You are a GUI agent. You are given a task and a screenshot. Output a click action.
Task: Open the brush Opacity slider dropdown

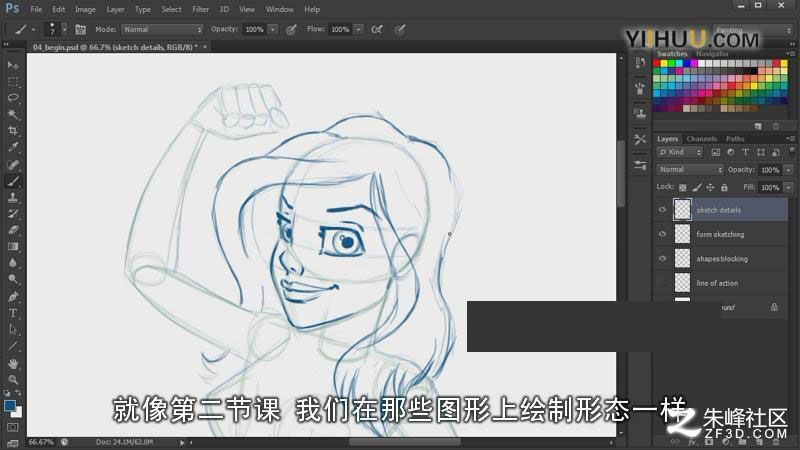pos(273,30)
